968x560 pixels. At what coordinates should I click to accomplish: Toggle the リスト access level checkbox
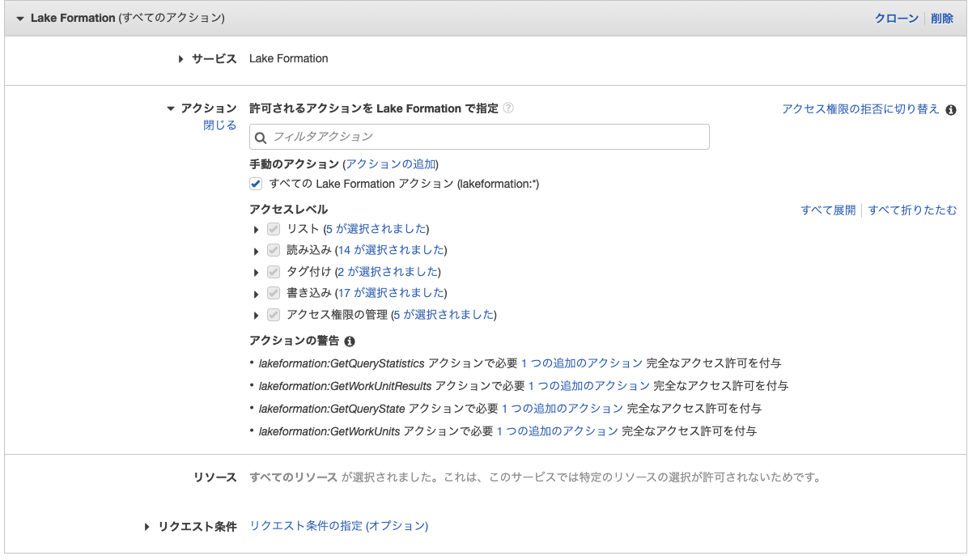pyautogui.click(x=274, y=229)
